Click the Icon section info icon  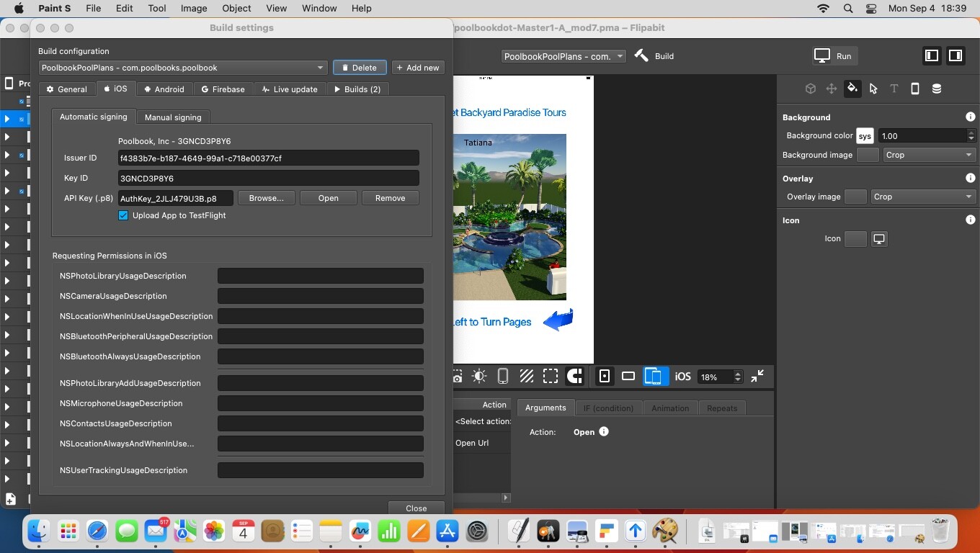tap(971, 220)
